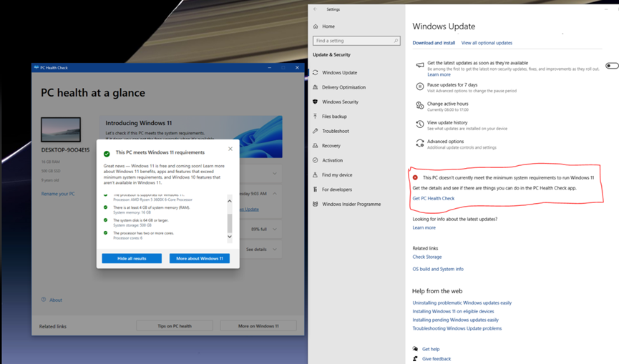Open Installing pending Windows updates easily link

coord(456,320)
